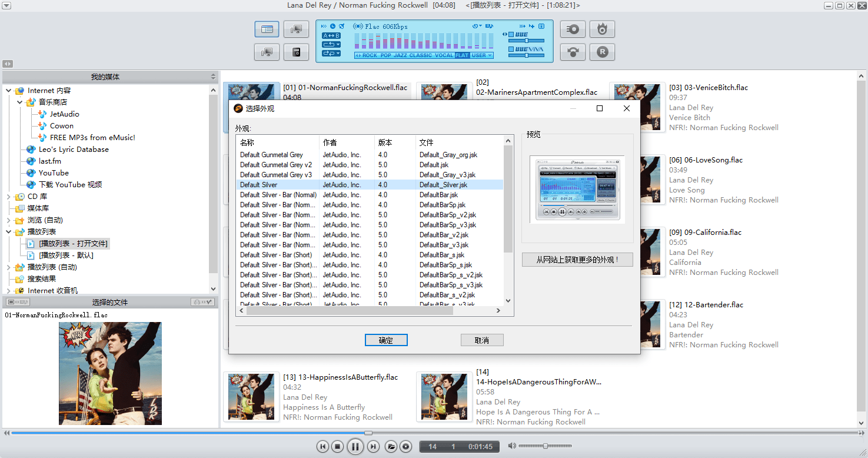Open last.fm in the media tree

click(50, 161)
